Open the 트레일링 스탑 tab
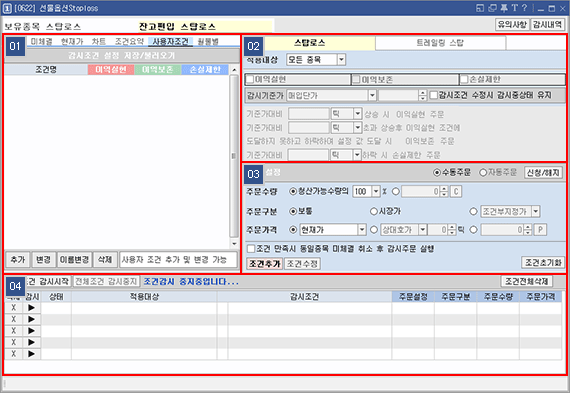 click(440, 43)
